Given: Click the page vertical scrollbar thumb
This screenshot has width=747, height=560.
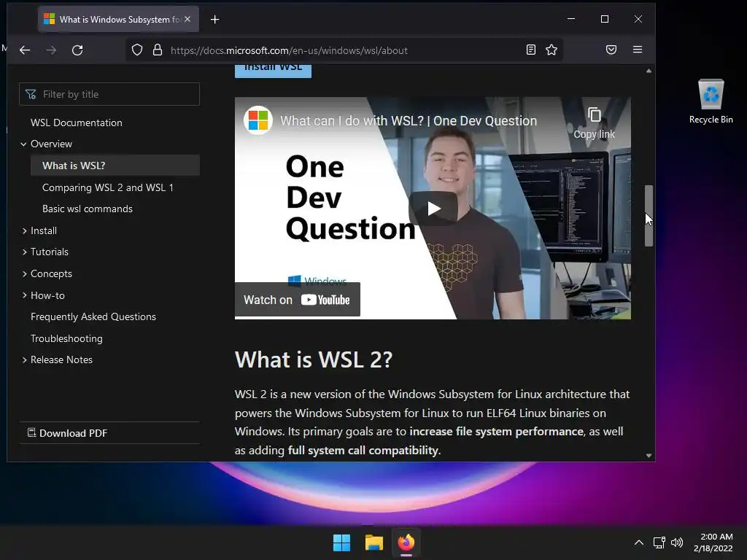Looking at the screenshot, I should (x=649, y=215).
